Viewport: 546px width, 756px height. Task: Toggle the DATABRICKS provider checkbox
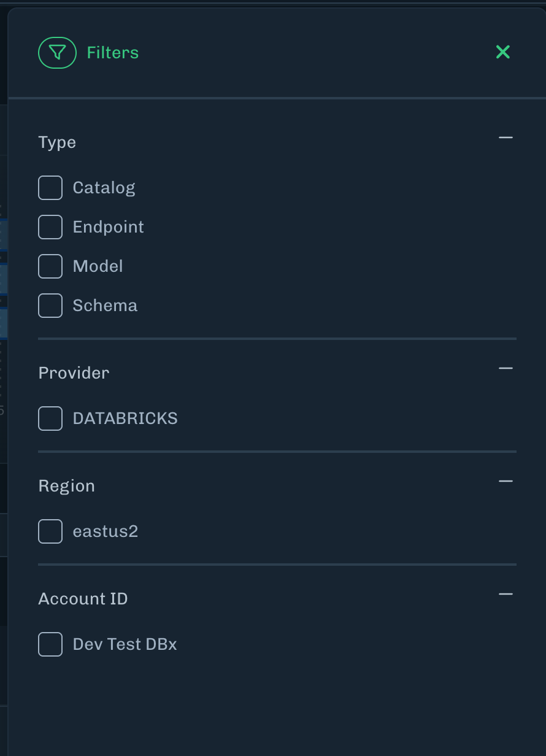(x=50, y=418)
